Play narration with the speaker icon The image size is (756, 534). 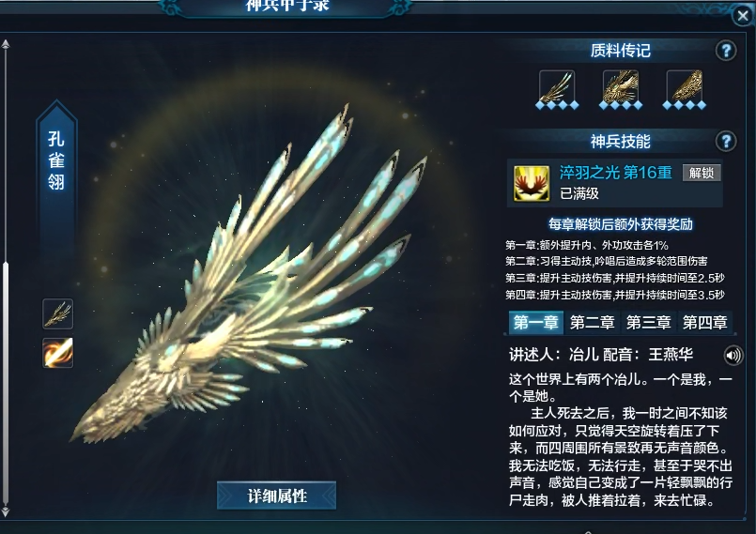click(733, 356)
